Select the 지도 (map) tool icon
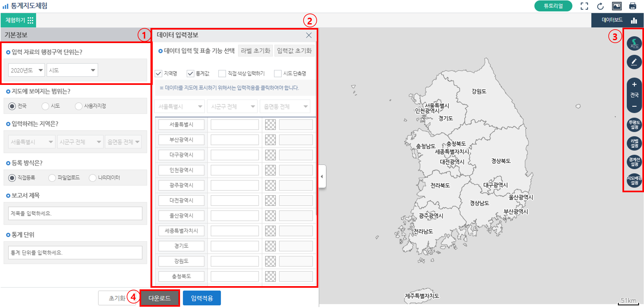 (634, 43)
